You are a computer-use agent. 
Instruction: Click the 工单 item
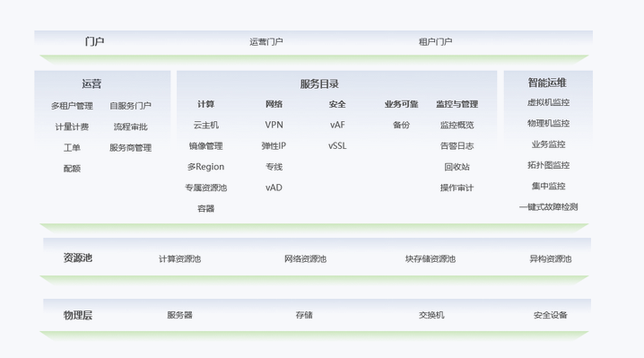(72, 147)
